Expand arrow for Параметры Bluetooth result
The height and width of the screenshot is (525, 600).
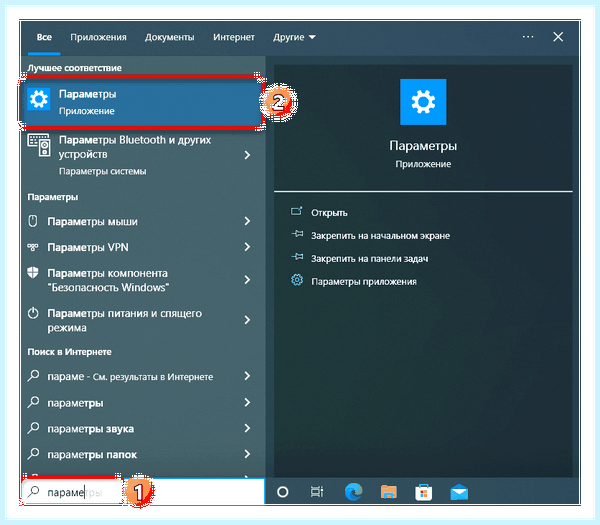[247, 155]
